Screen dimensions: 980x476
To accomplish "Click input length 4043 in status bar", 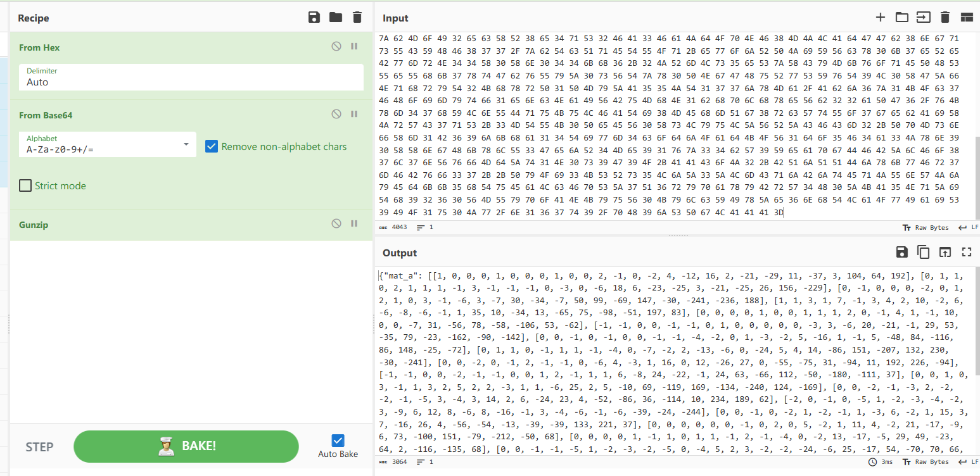I will pos(393,227).
